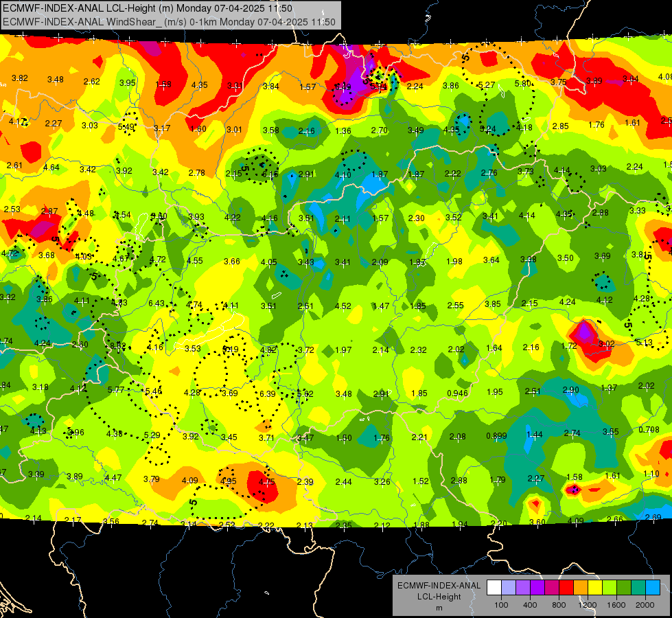Click the LCL-Height legend title text
Image resolution: width=672 pixels, height=618 pixels.
[x=439, y=597]
